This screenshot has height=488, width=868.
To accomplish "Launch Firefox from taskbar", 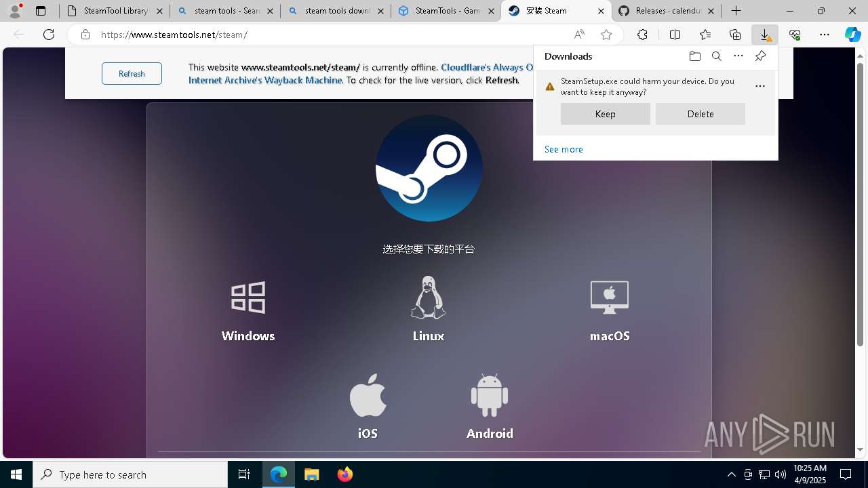I will [345, 474].
